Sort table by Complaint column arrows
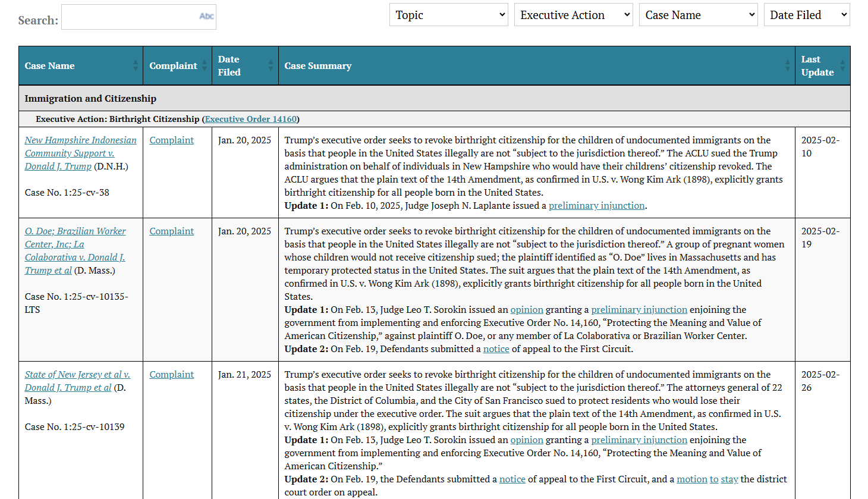The height and width of the screenshot is (499, 868). 205,66
